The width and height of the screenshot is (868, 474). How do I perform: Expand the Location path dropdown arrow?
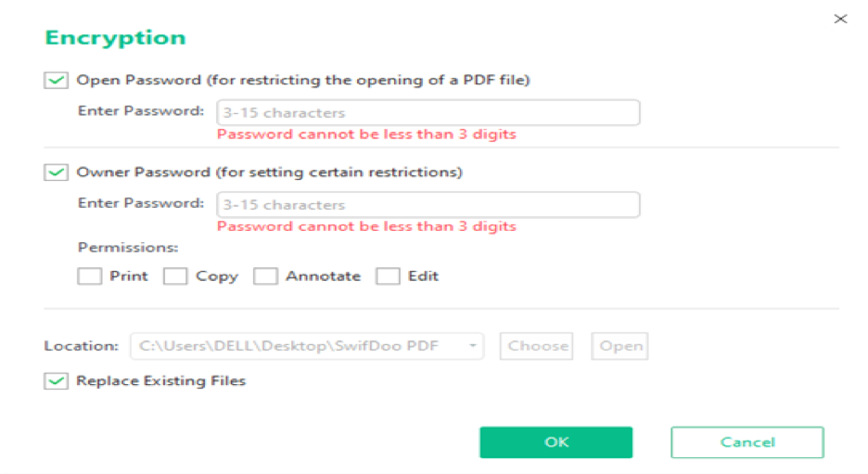(x=473, y=347)
